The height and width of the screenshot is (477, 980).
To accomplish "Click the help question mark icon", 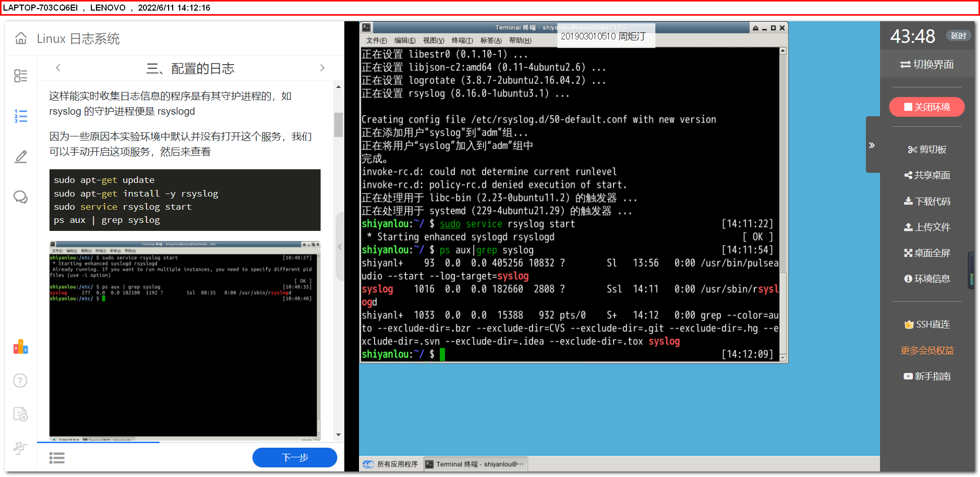I will tap(20, 380).
